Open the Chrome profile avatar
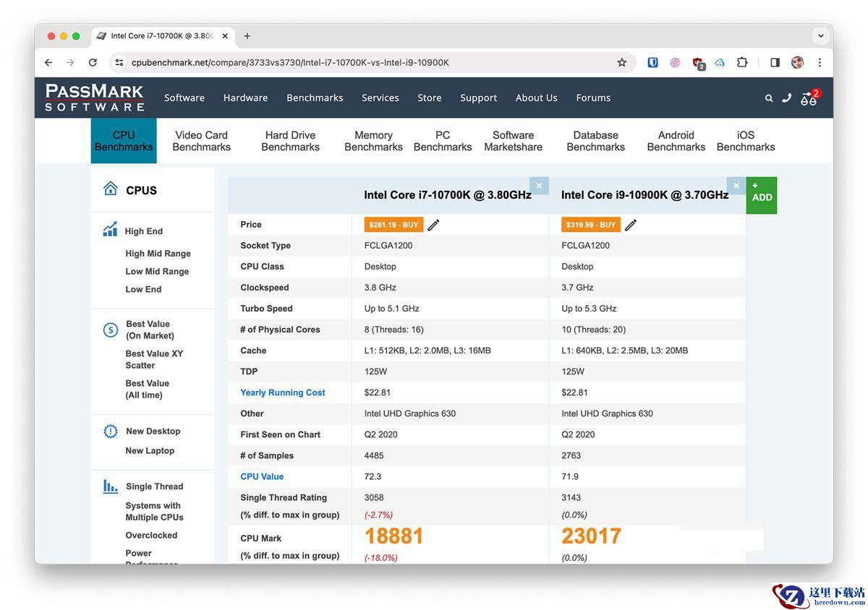The width and height of the screenshot is (868, 610). 797,63
